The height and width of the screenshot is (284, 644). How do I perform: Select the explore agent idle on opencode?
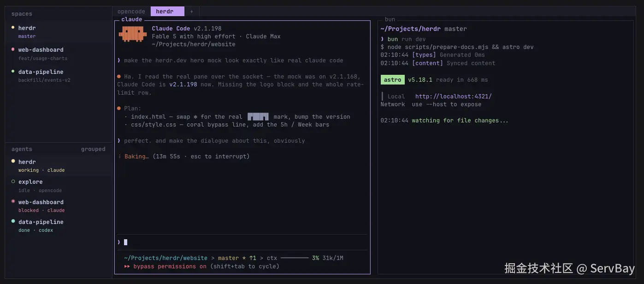(59, 186)
